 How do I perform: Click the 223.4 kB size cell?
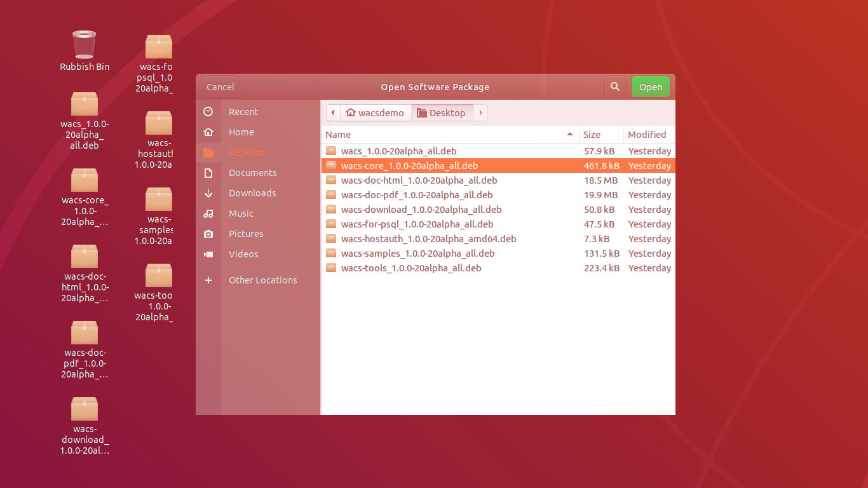(x=602, y=268)
